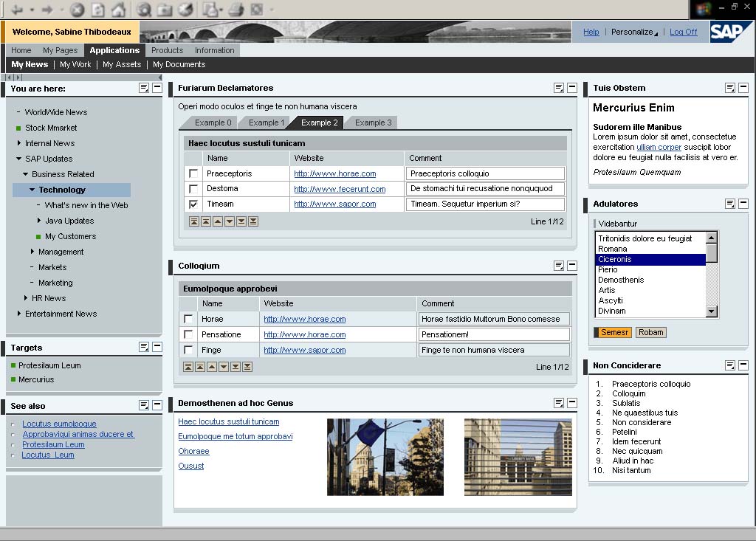Jump to first row in Haec locutus table

click(194, 221)
